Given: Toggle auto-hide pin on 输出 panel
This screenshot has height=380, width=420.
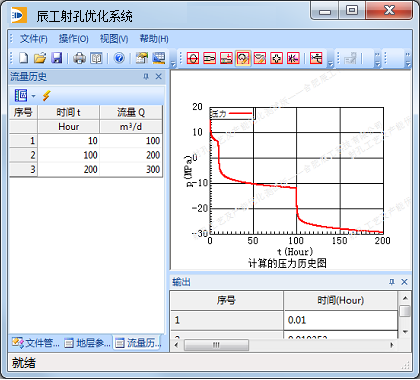Looking at the screenshot, I should click(392, 282).
